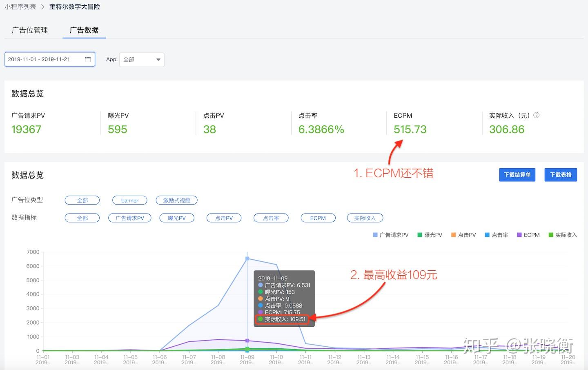The image size is (588, 370).
Task: Filter ad slot type by 激励式视频
Action: 177,200
